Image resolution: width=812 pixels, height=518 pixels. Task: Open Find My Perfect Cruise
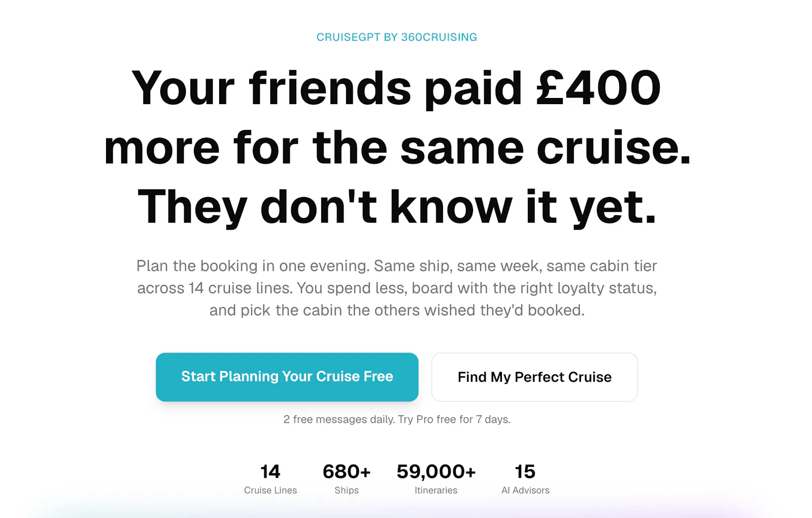534,377
